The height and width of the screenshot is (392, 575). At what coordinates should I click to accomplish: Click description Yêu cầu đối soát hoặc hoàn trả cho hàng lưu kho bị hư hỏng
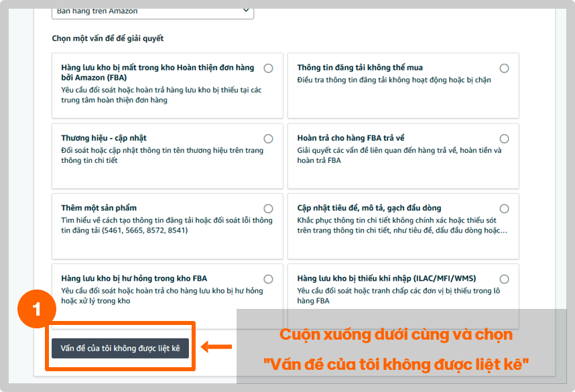point(162,296)
